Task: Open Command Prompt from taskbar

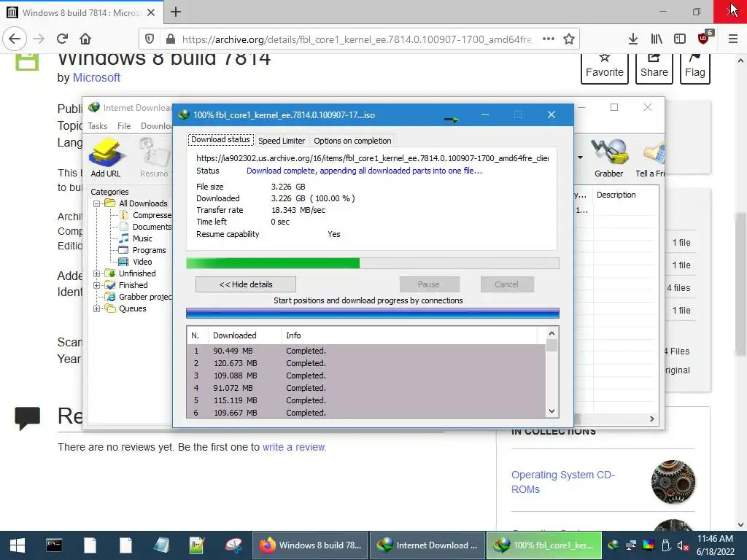Action: click(54, 545)
